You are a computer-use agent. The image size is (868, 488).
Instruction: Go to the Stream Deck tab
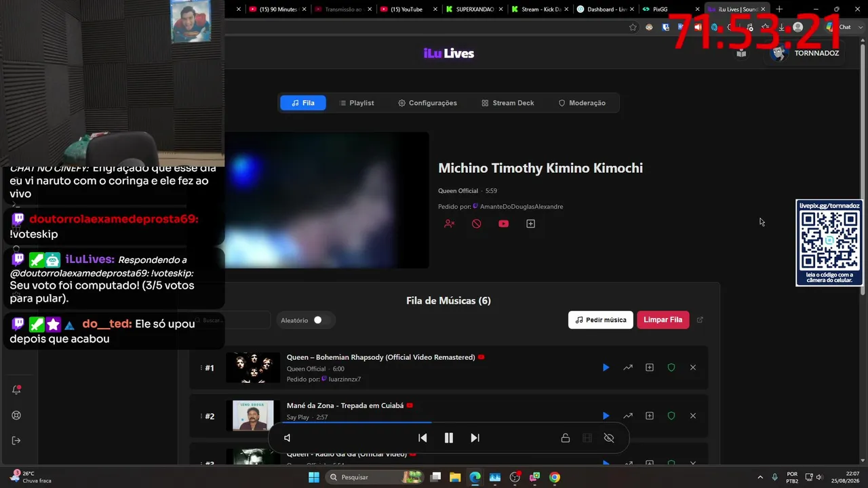point(508,103)
